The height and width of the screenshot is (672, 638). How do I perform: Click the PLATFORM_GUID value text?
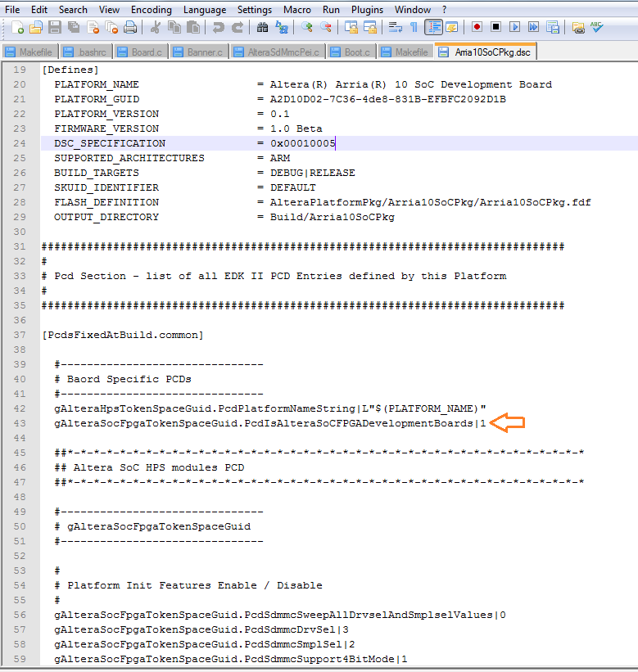pos(388,99)
